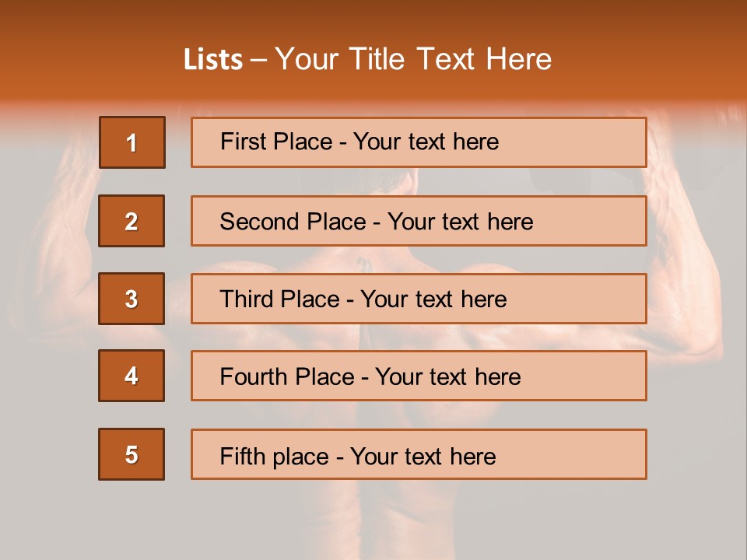The height and width of the screenshot is (560, 747).
Task: Click the number 3 square
Action: (x=132, y=299)
